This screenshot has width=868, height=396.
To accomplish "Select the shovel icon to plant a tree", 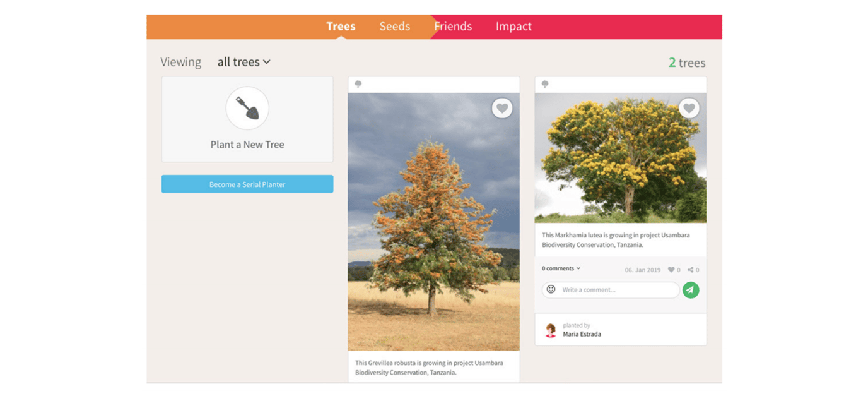I will (x=247, y=108).
